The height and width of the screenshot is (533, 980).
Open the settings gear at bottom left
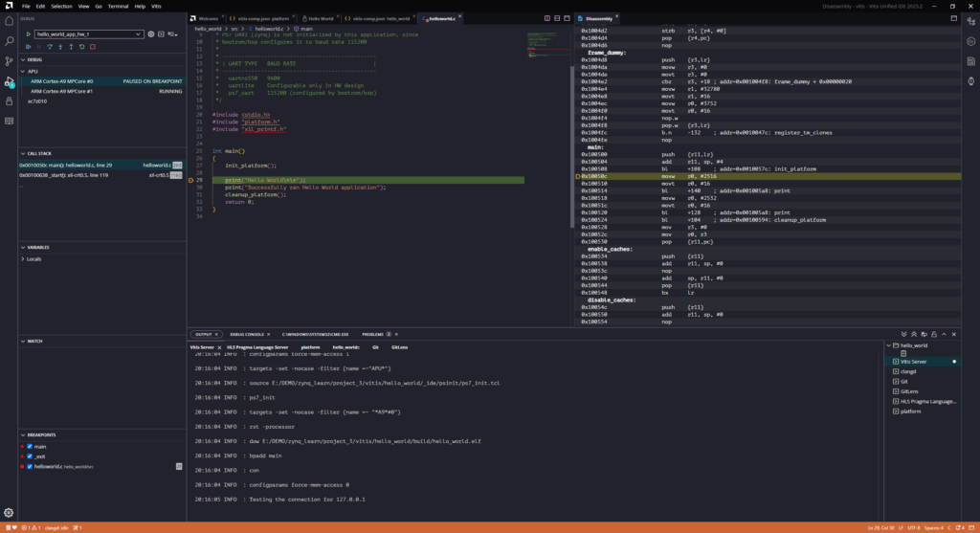coord(9,512)
